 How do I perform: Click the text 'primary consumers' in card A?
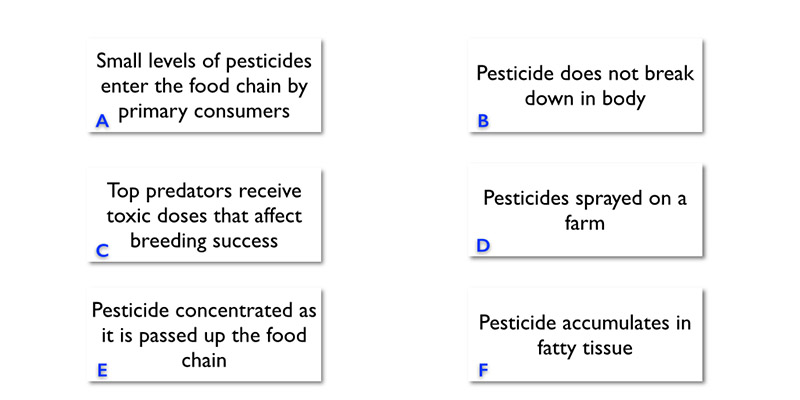click(204, 111)
